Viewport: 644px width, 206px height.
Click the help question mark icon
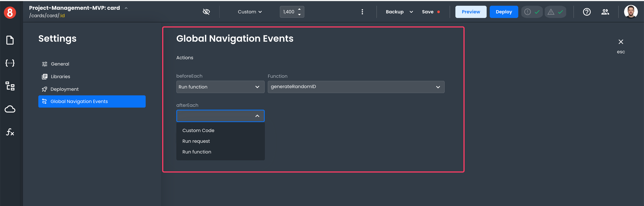coord(586,12)
